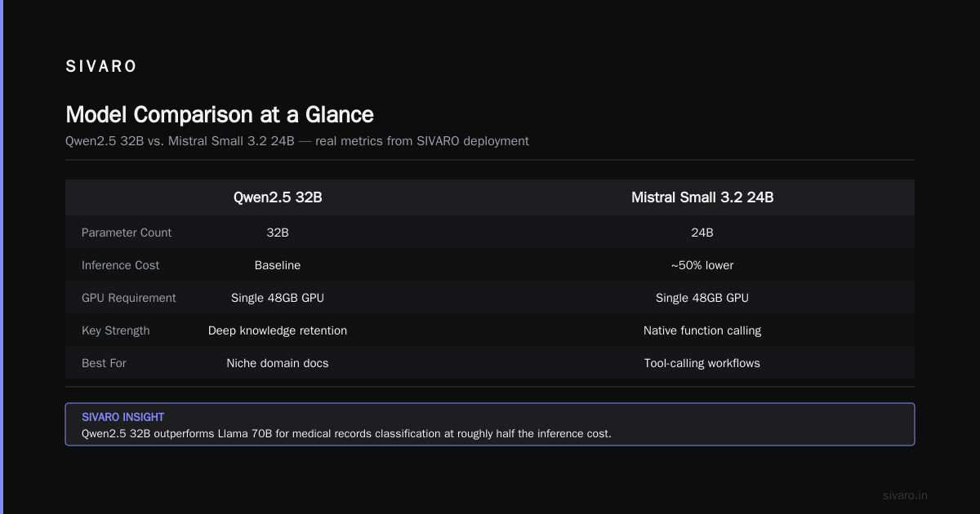980x514 pixels.
Task: Click the 'Parameter Count' row label
Action: (x=127, y=233)
